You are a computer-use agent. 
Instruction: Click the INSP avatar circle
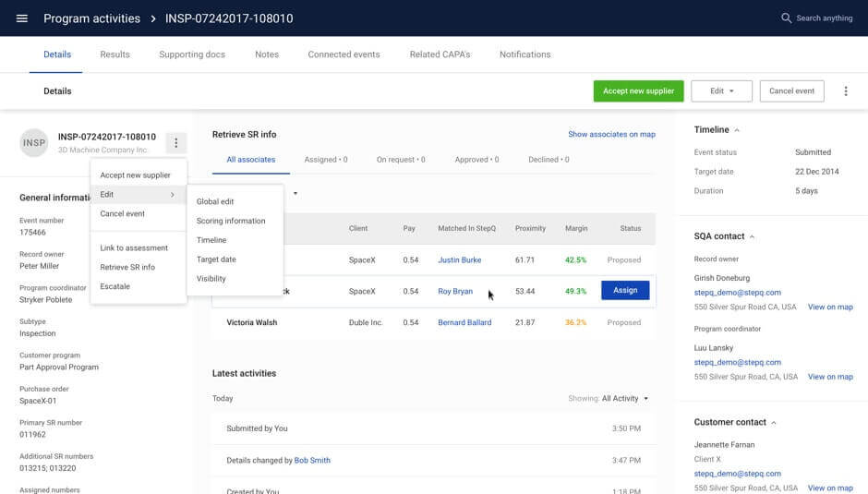coord(34,143)
